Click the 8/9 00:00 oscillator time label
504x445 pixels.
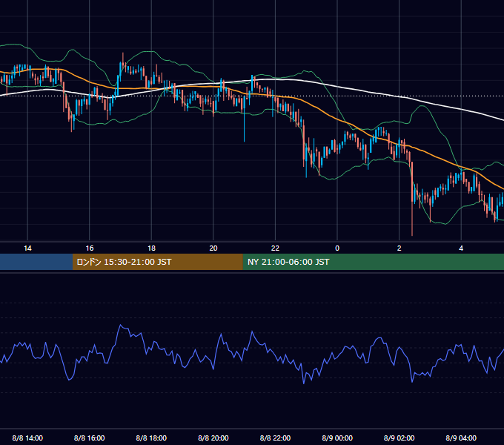tap(337, 438)
